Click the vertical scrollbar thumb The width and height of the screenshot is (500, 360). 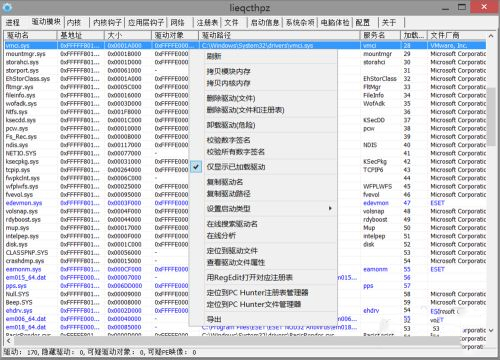click(491, 117)
